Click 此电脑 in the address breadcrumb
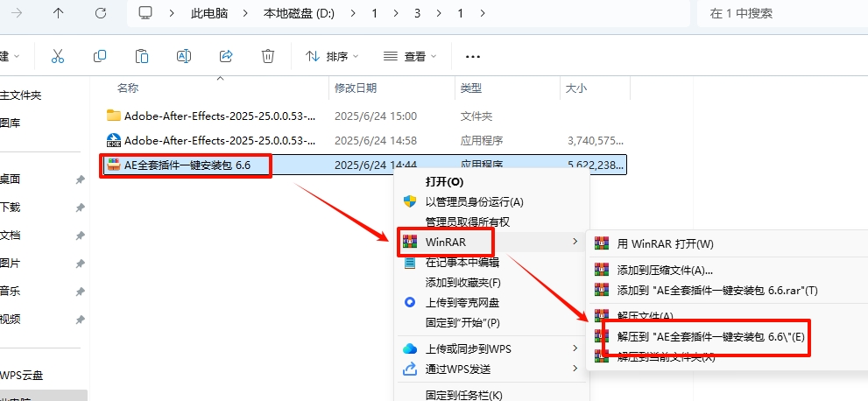 [x=209, y=13]
